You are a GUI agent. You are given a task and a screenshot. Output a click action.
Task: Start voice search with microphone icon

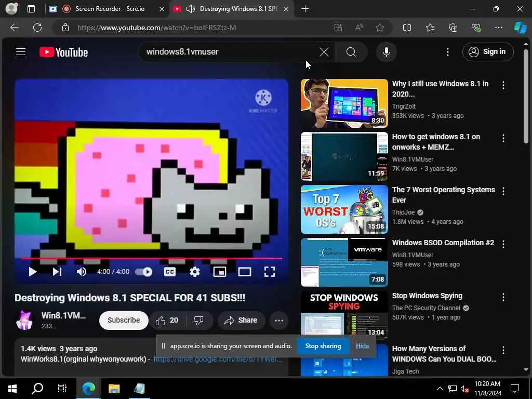(x=386, y=52)
